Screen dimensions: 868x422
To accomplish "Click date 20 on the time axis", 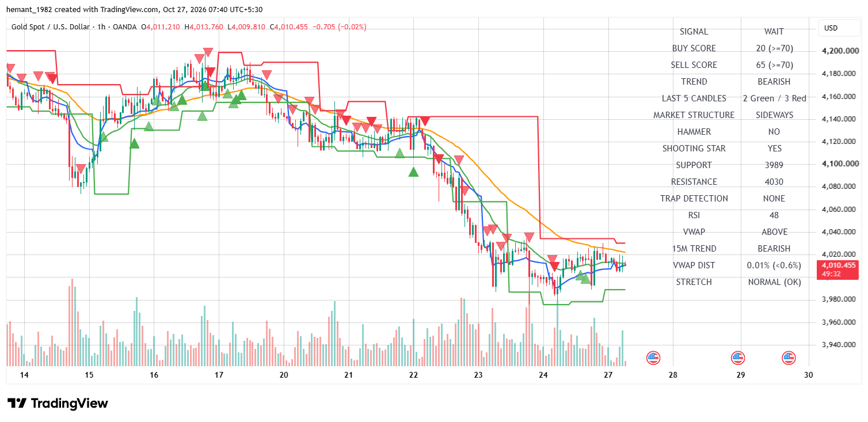I will click(284, 375).
